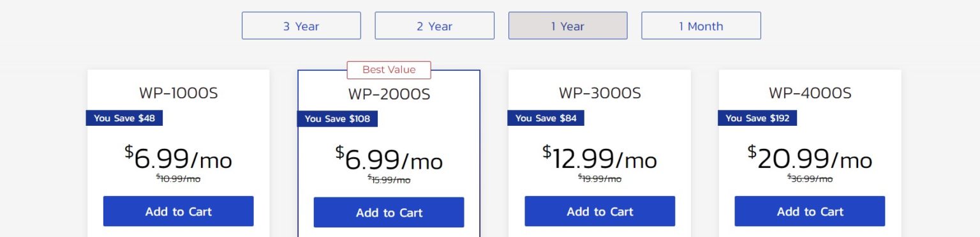Click the You Save $108 label
This screenshot has height=237, width=980.
click(x=338, y=119)
